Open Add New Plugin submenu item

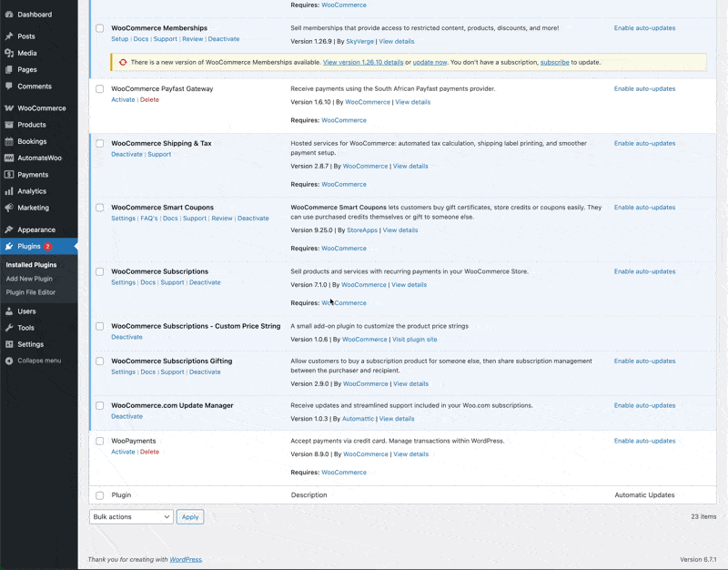pyautogui.click(x=29, y=279)
